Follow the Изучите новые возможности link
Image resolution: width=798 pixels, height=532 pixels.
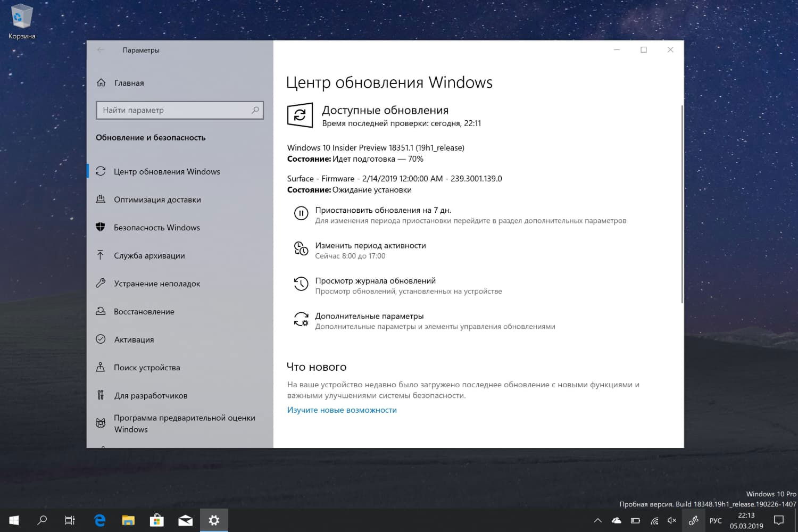pyautogui.click(x=342, y=410)
